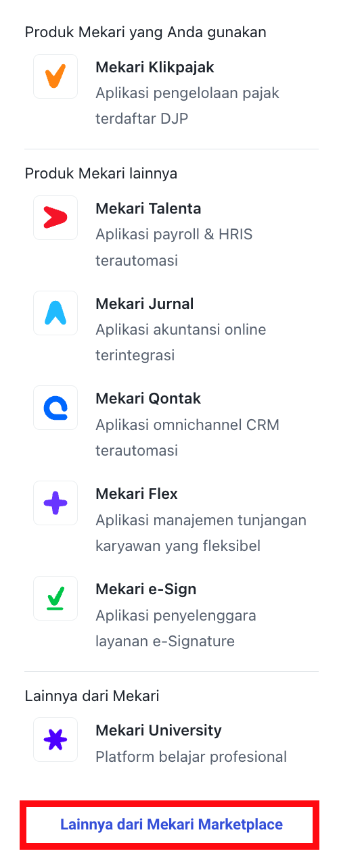Click the orange Klikpajak checkmark icon
Image resolution: width=339 pixels, height=868 pixels.
coord(55,76)
